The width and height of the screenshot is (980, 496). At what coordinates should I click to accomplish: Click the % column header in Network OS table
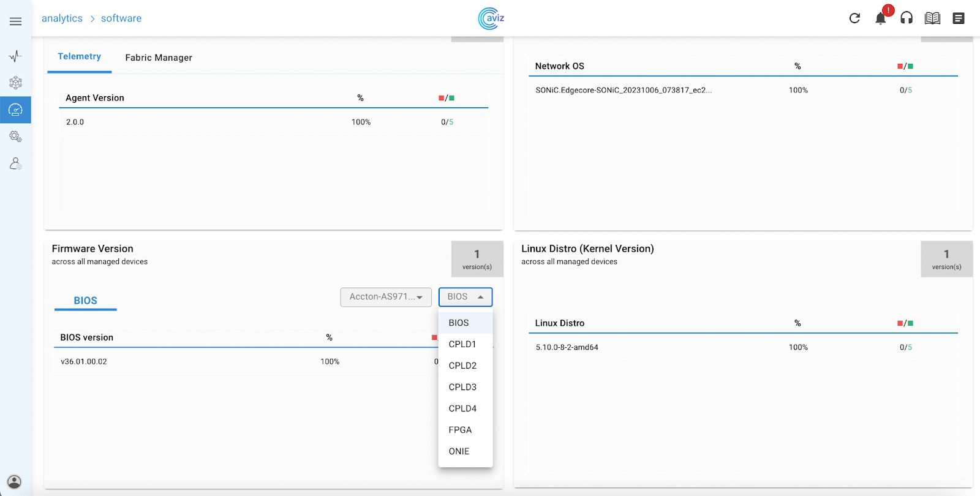797,66
